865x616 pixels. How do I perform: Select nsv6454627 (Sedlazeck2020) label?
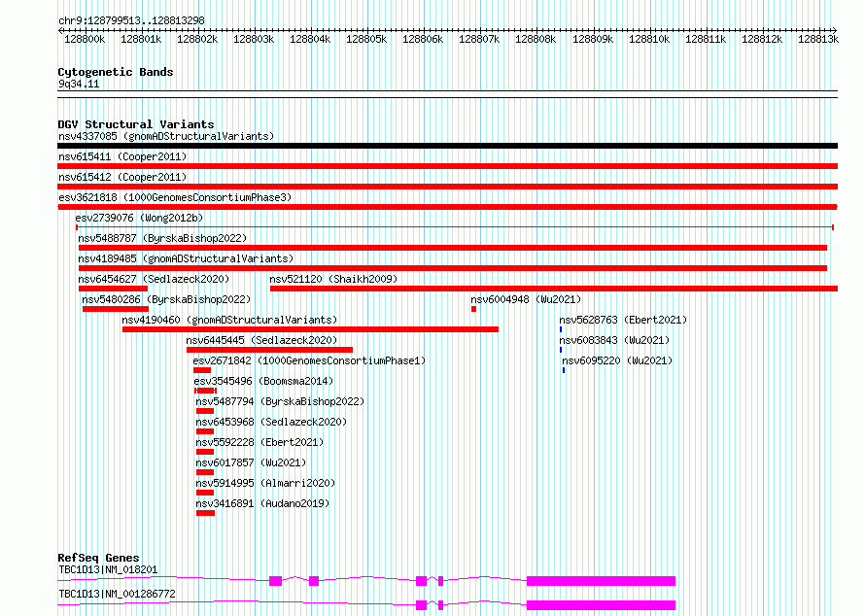coord(154,279)
